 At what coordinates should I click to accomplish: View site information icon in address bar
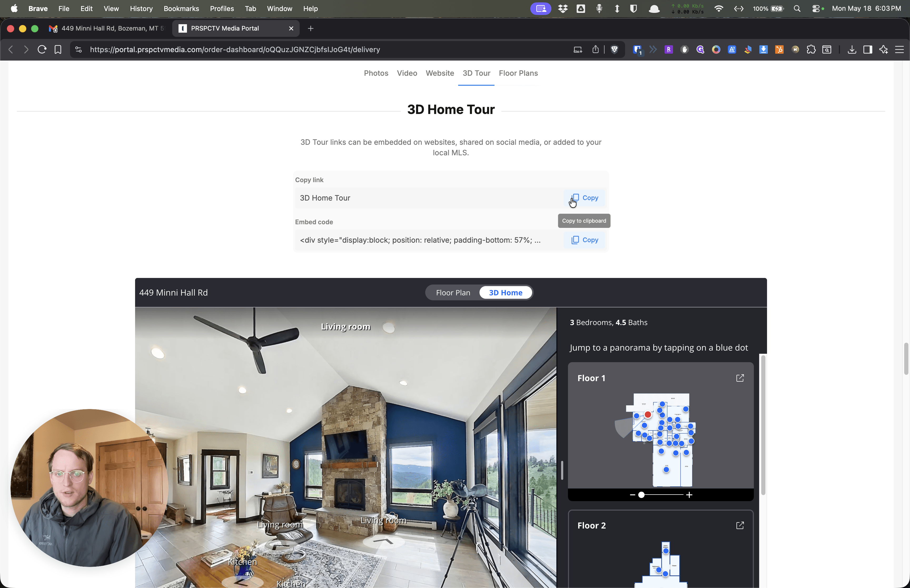click(x=78, y=49)
